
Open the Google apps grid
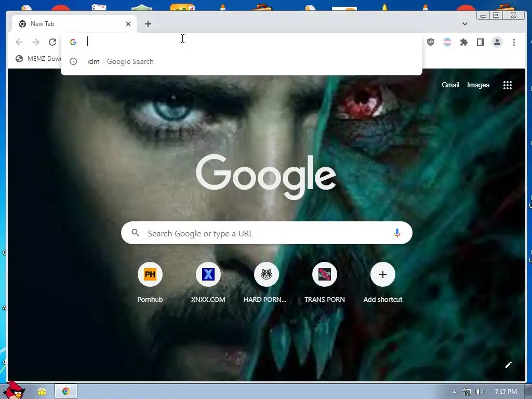tap(507, 85)
